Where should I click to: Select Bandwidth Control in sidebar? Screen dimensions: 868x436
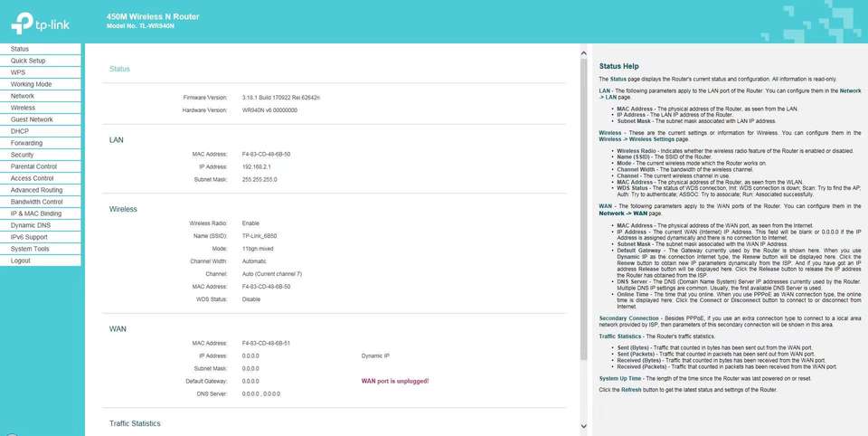(x=41, y=202)
